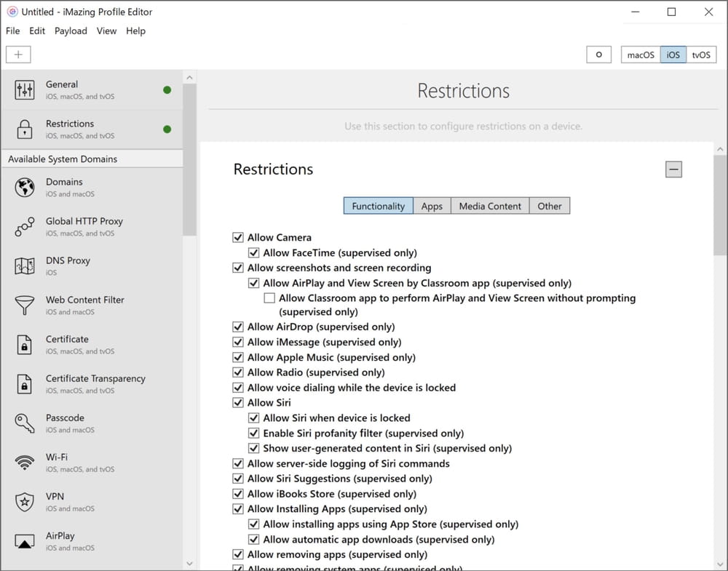Viewport: 728px width, 571px height.
Task: Toggle Allow iBooks Store checkbox
Action: (238, 494)
